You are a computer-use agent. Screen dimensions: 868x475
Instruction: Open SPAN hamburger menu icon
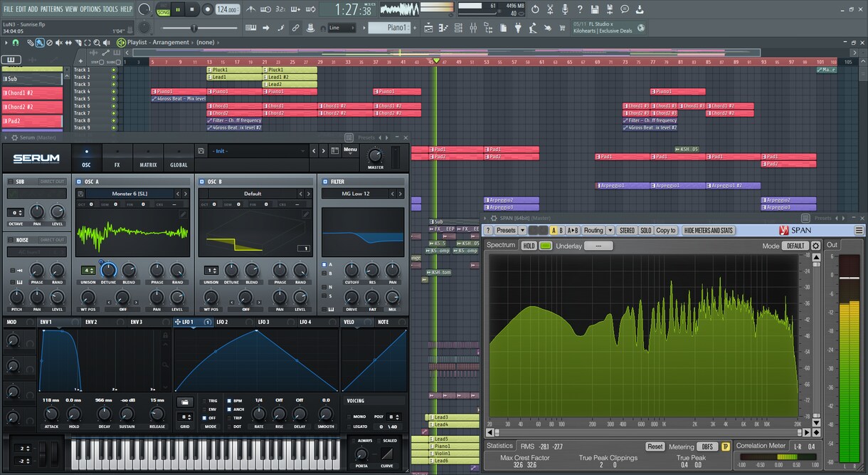pos(859,231)
